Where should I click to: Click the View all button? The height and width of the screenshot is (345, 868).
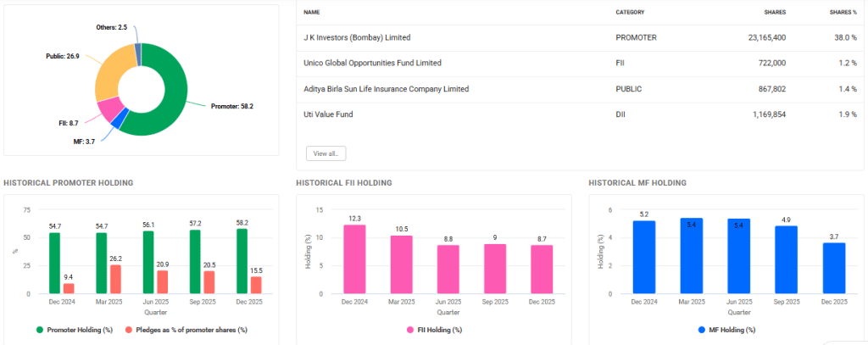point(325,153)
